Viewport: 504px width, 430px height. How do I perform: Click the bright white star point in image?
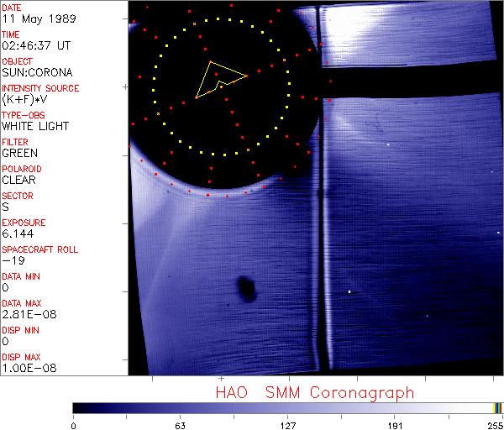pos(350,291)
